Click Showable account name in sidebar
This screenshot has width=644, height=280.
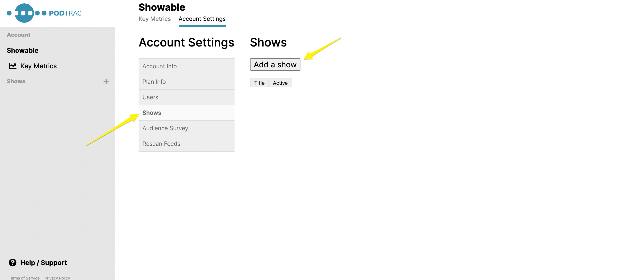[x=23, y=50]
